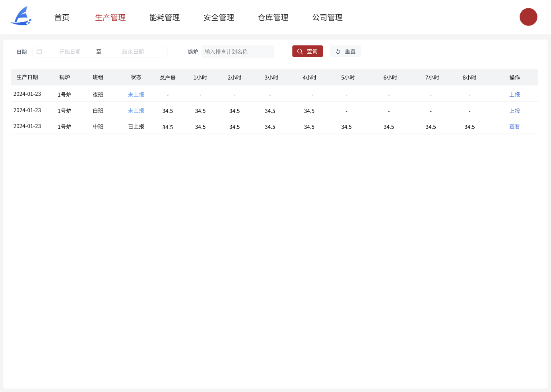551x392 pixels.
Task: Click the sailboat logo icon
Action: [x=21, y=16]
